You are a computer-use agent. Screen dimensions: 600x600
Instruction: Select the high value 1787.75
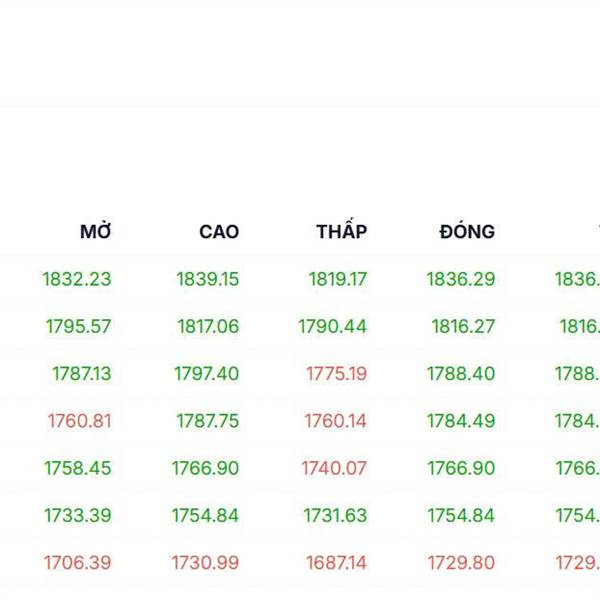[207, 421]
